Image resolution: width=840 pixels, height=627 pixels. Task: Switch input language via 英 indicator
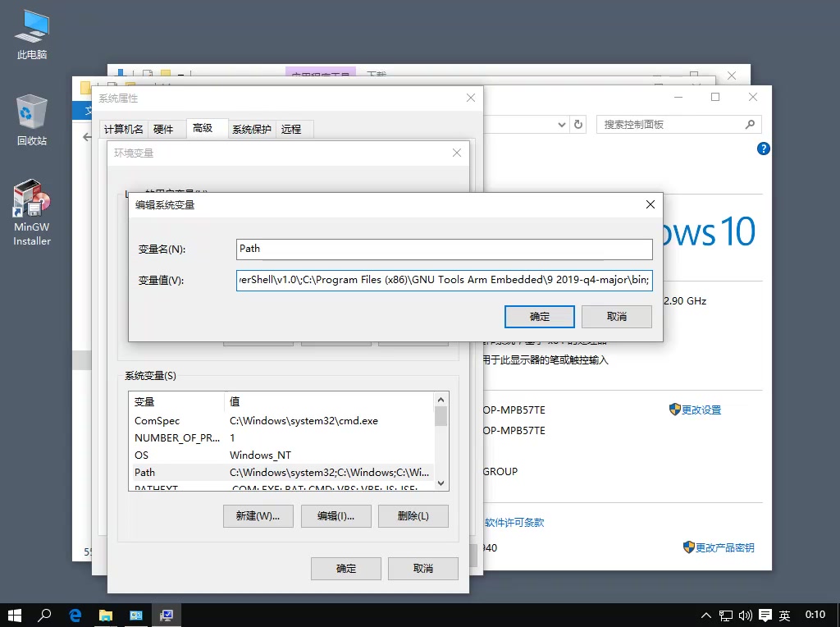[x=784, y=615]
